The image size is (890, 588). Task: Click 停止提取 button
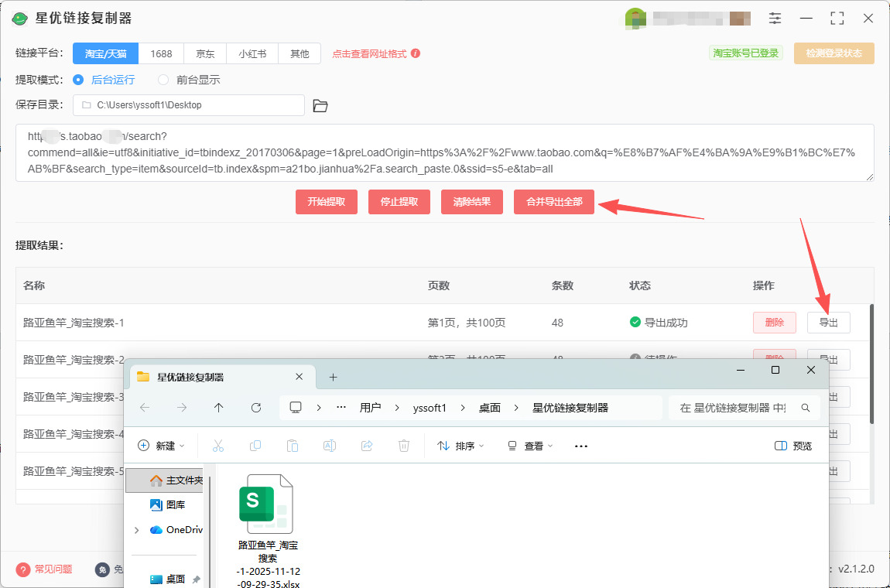tap(399, 202)
